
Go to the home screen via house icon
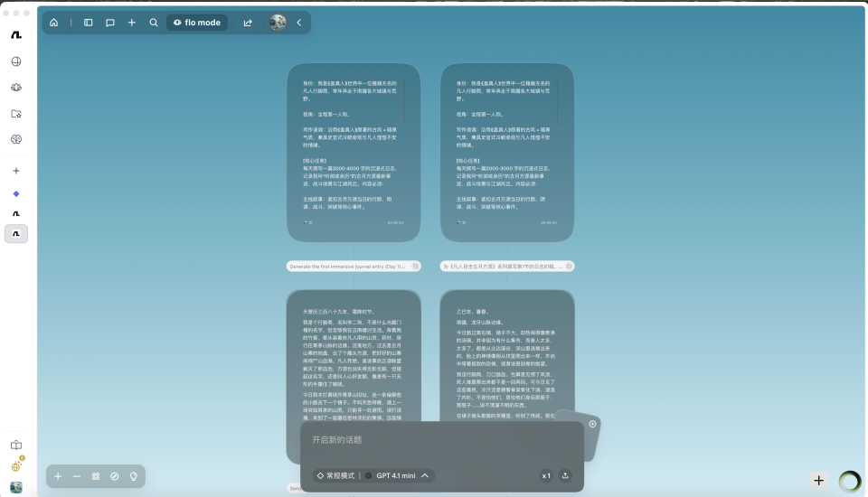coord(53,23)
